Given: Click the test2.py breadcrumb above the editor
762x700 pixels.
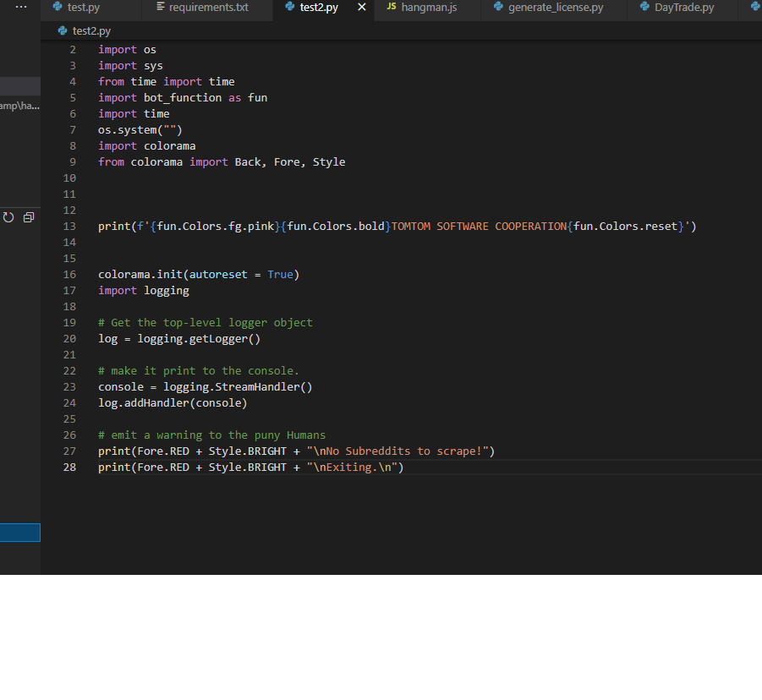Looking at the screenshot, I should pos(90,31).
